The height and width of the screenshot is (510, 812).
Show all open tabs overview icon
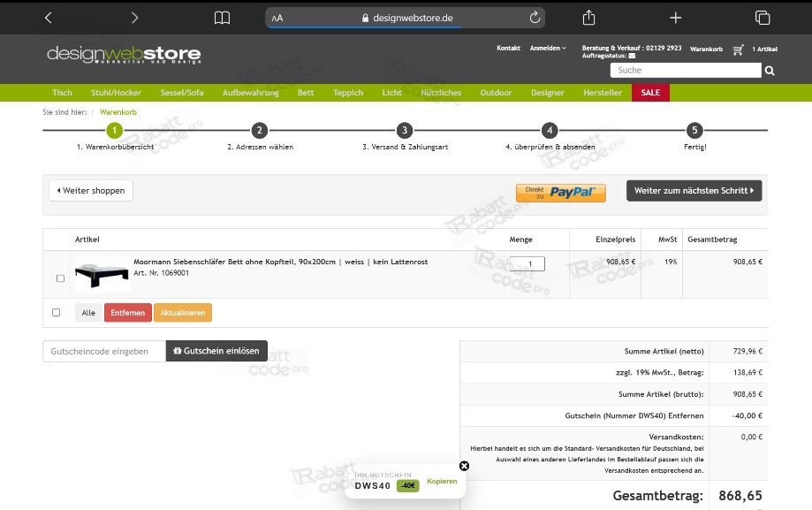[x=763, y=18]
